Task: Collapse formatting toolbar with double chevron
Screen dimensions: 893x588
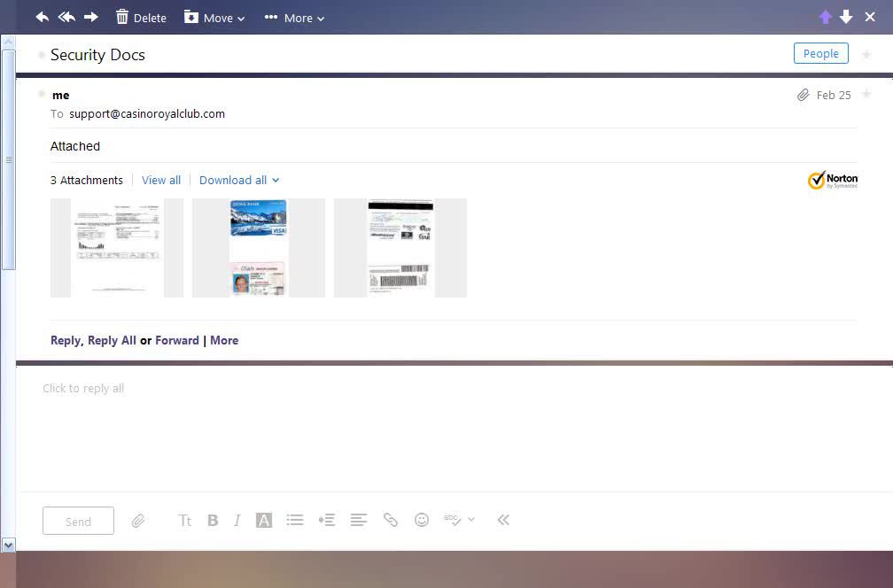Action: coord(503,520)
